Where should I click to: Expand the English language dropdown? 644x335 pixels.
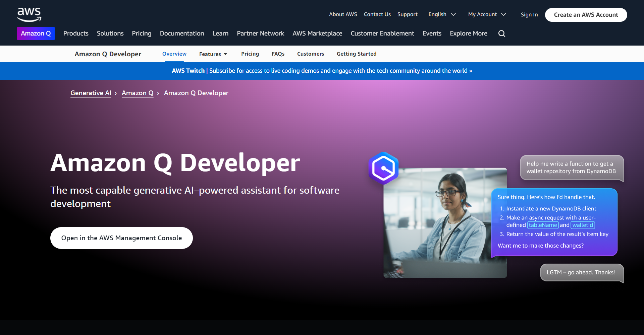pyautogui.click(x=442, y=14)
